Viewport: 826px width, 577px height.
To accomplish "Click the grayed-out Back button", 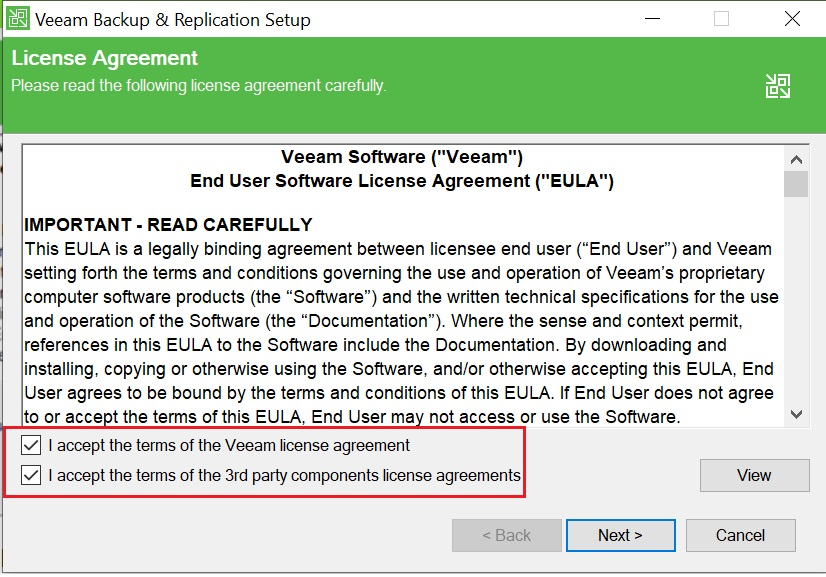I will (x=506, y=535).
